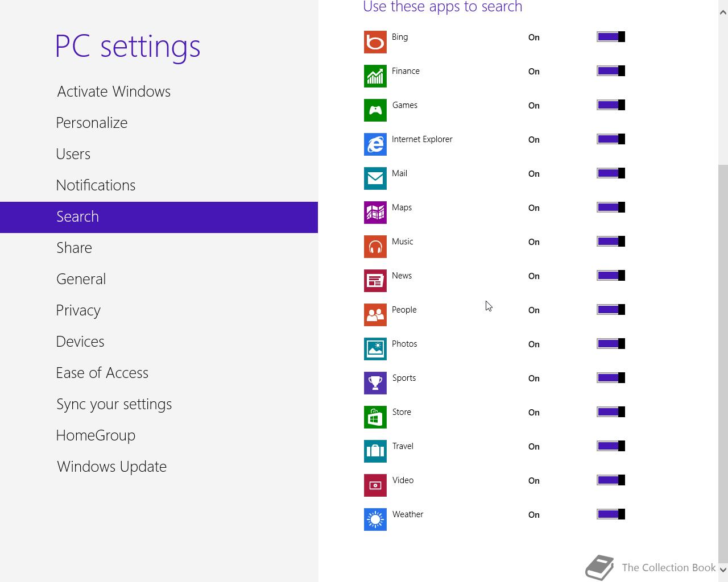Toggle the Store search switch
Screen dimensions: 728x582
[611, 412]
